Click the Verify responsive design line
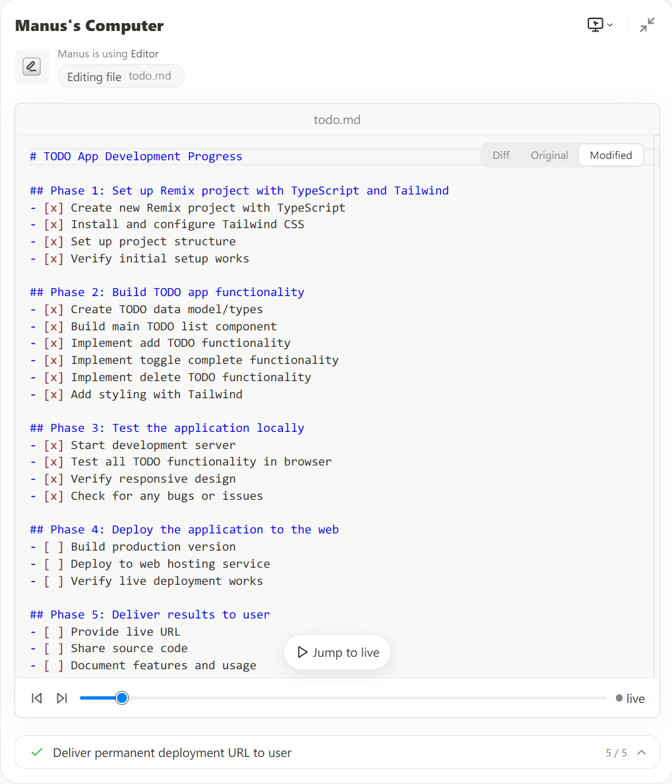This screenshot has height=784, width=672. 133,479
